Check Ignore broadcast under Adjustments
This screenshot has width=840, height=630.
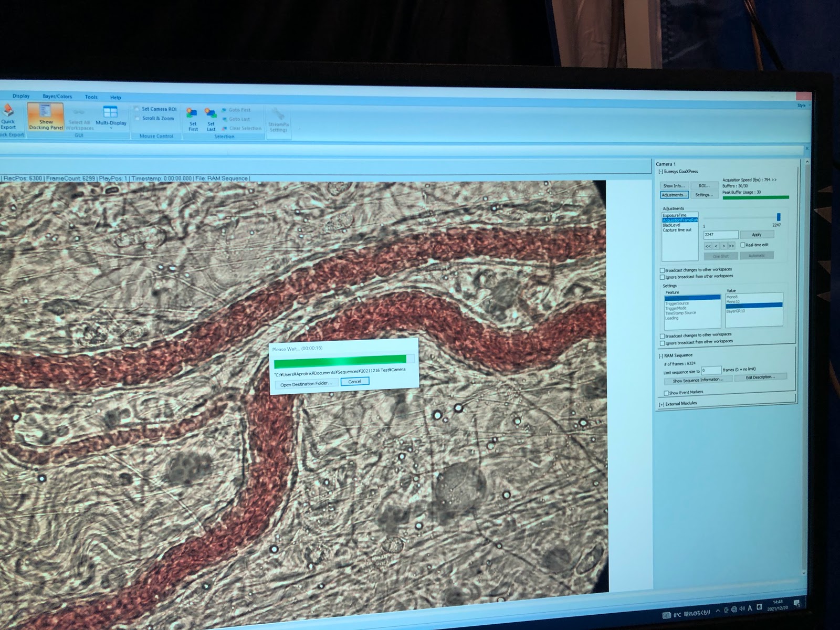[662, 277]
